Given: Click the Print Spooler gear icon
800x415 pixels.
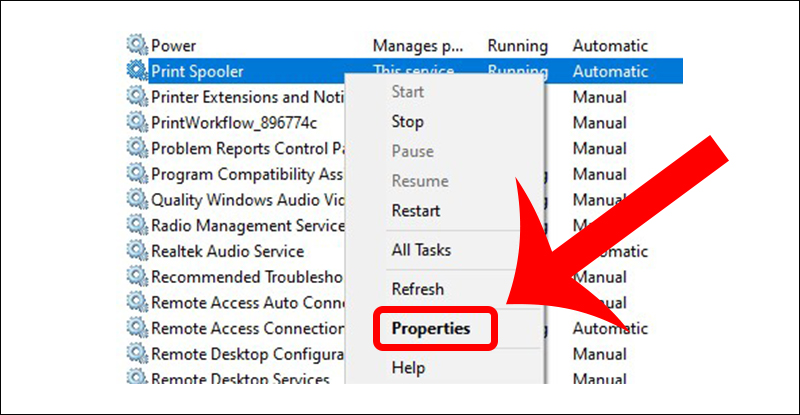Looking at the screenshot, I should coord(137,71).
